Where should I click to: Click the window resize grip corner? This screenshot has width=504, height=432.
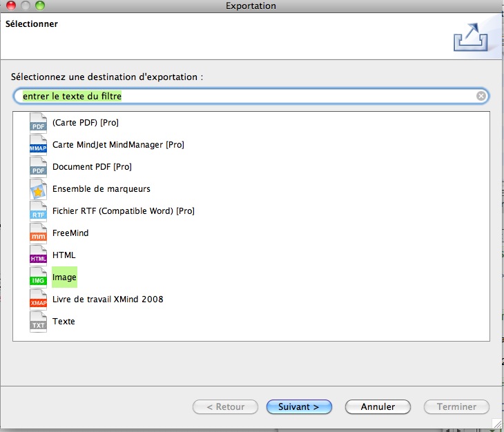pyautogui.click(x=497, y=422)
